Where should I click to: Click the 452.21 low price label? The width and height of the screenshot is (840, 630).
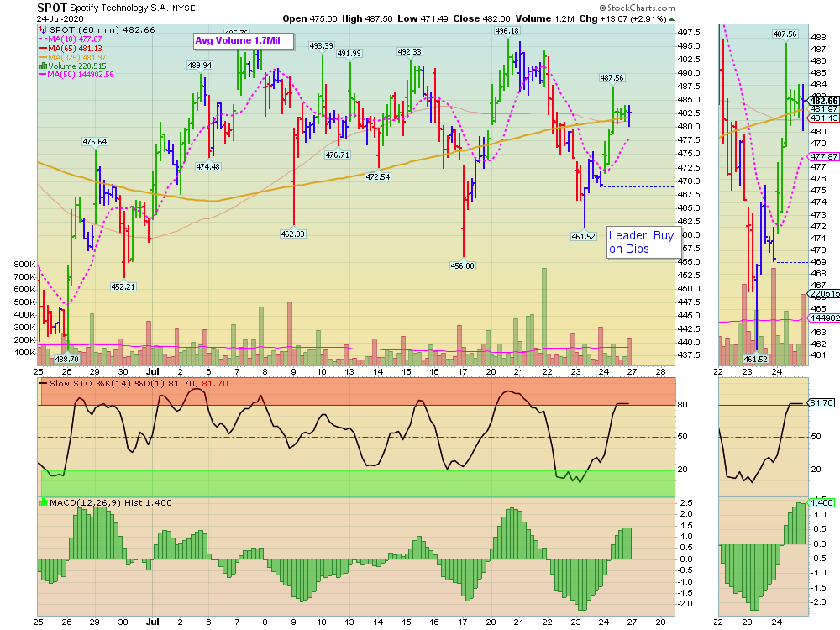point(123,287)
